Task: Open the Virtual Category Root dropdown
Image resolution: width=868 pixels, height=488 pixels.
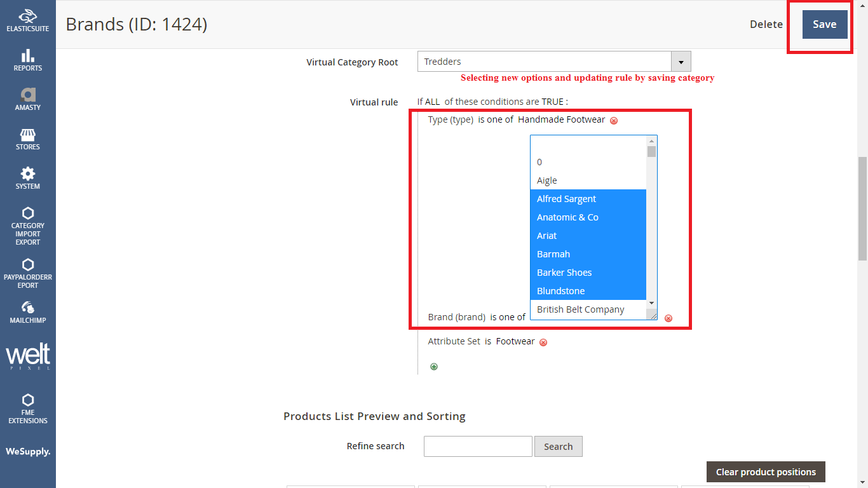Action: coord(681,62)
